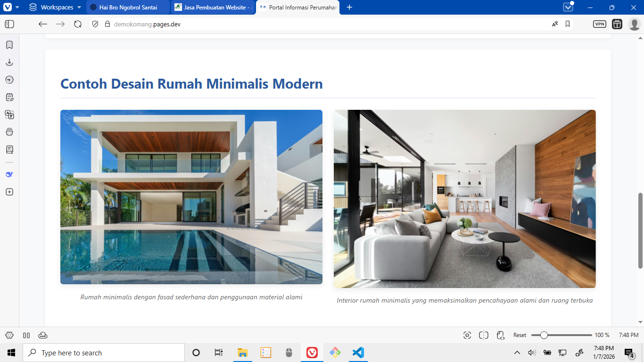Open the Bookmarks panel in the sidebar
The height and width of the screenshot is (362, 644).
[x=9, y=45]
